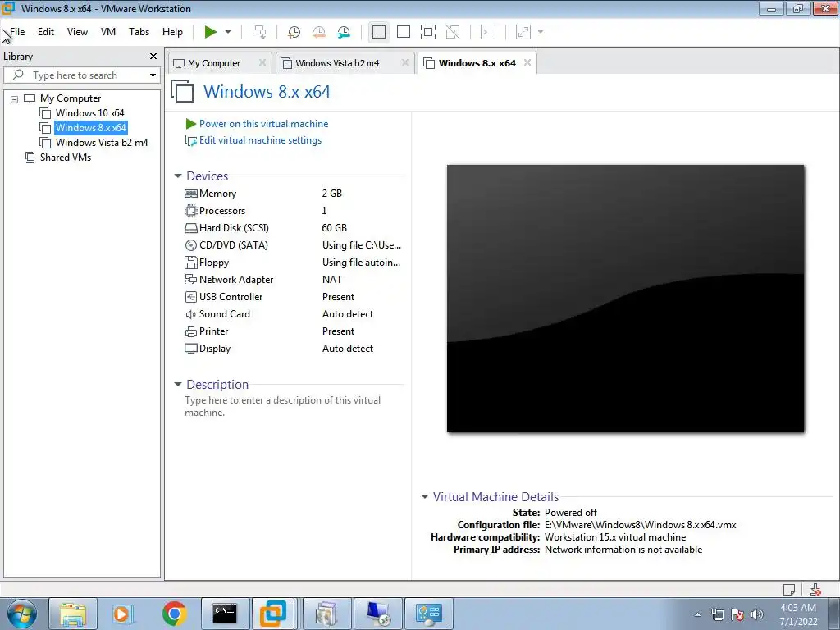840x630 pixels.
Task: Toggle the thumbnail bar icon
Action: coord(404,32)
